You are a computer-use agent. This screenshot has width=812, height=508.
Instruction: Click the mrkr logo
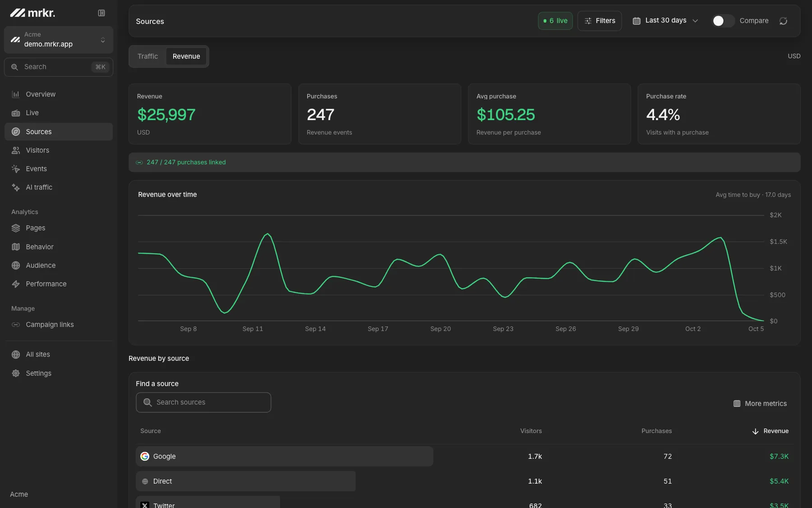(x=32, y=13)
